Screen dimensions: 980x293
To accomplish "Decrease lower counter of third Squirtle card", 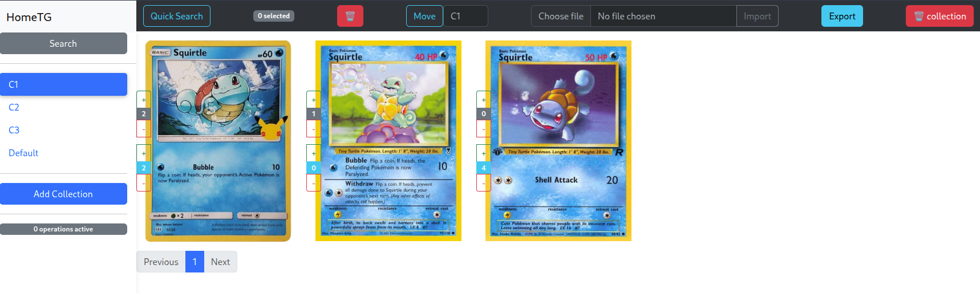I will pos(484,183).
